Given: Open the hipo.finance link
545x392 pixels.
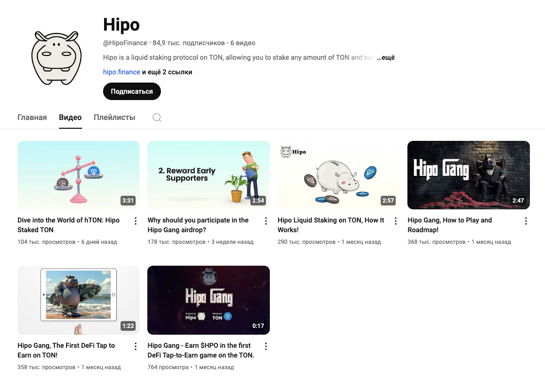Looking at the screenshot, I should click(122, 72).
